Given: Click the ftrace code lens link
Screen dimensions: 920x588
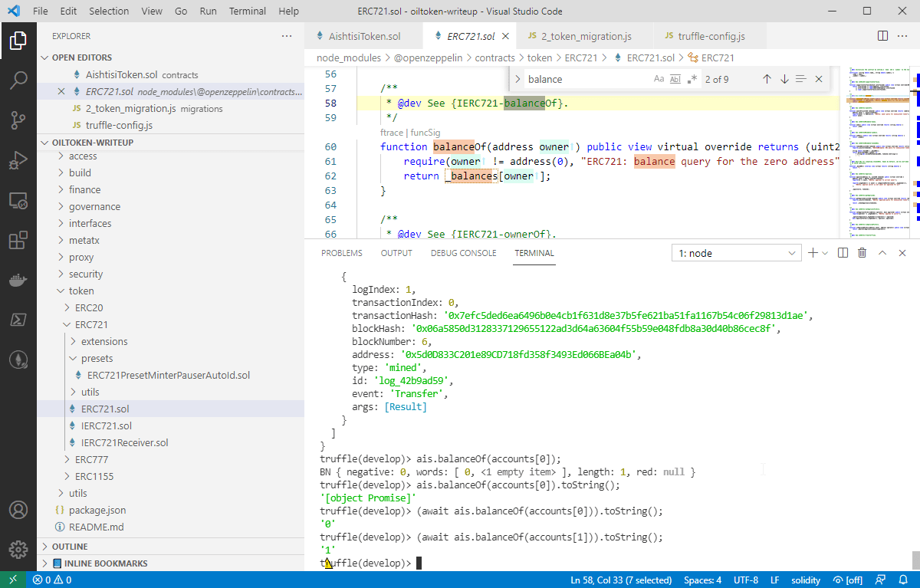Looking at the screenshot, I should [392, 133].
